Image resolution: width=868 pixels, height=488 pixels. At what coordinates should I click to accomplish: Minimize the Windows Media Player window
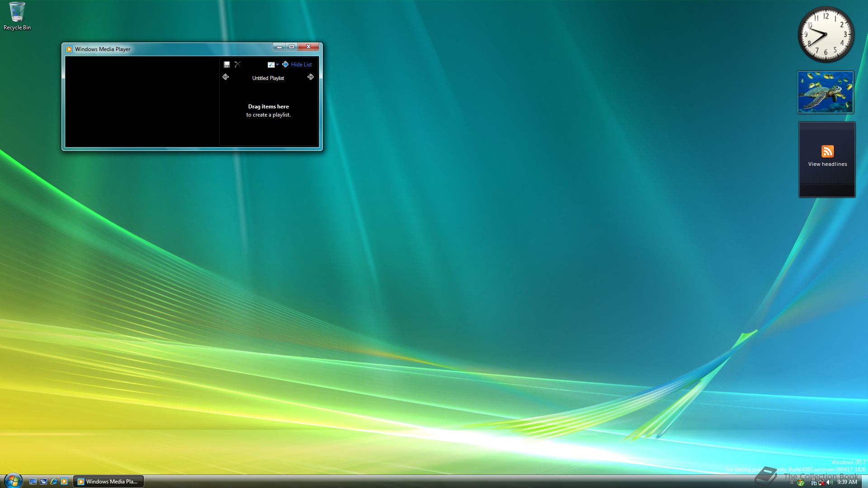coord(279,47)
